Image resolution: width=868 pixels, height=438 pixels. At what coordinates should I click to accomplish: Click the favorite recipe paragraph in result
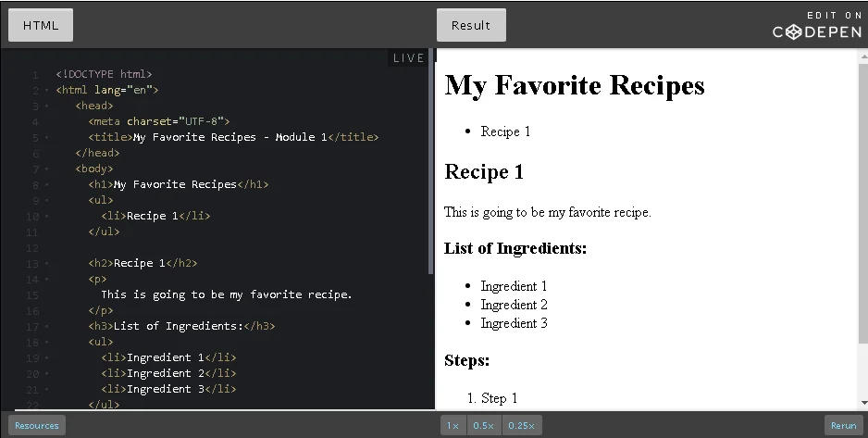point(548,212)
